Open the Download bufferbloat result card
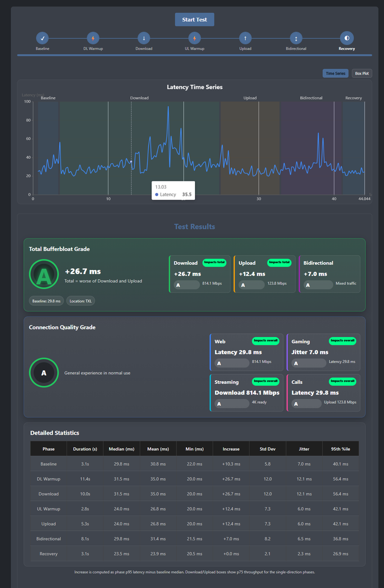This screenshot has height=588, width=384. point(199,274)
